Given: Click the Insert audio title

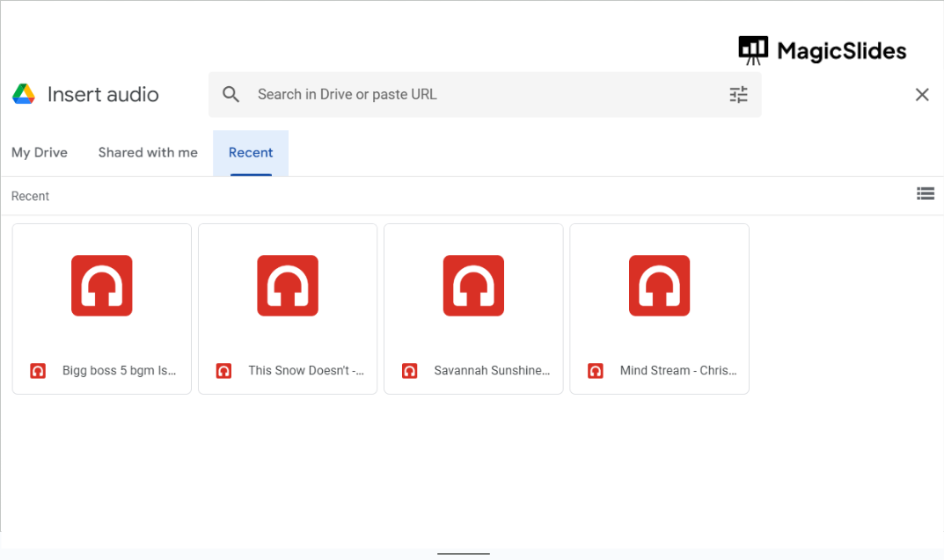Looking at the screenshot, I should (103, 94).
